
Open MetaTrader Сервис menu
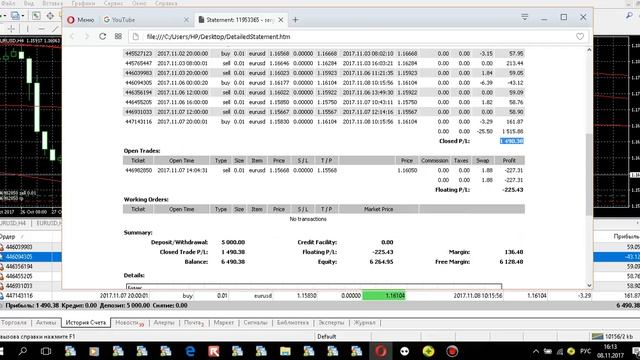point(113,3)
